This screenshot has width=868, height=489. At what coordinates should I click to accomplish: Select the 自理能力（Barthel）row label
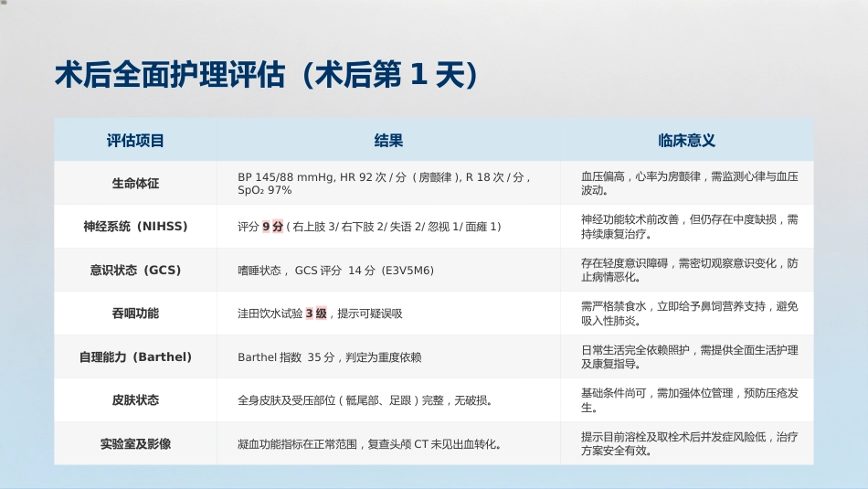(135, 357)
